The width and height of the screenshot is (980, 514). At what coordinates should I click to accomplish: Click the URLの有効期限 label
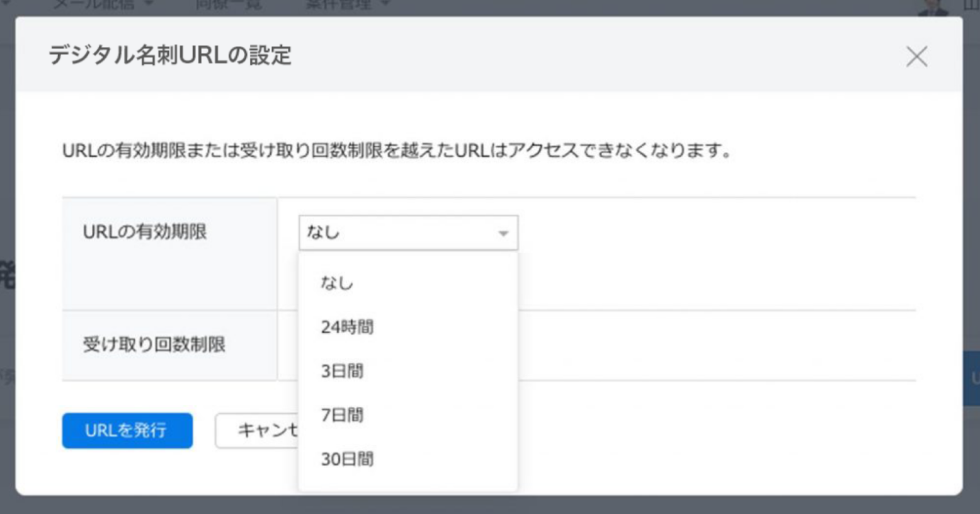145,232
